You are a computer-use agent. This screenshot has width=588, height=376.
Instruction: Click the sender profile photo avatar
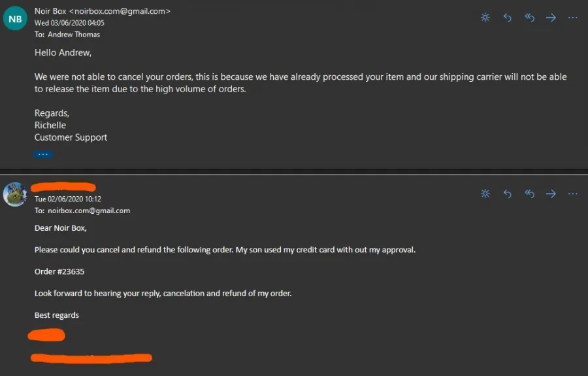pos(15,194)
